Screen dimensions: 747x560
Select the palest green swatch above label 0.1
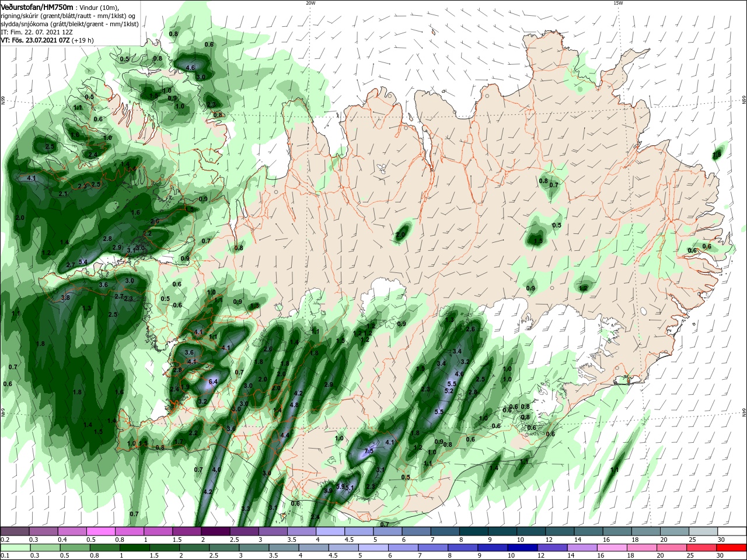(x=15, y=548)
